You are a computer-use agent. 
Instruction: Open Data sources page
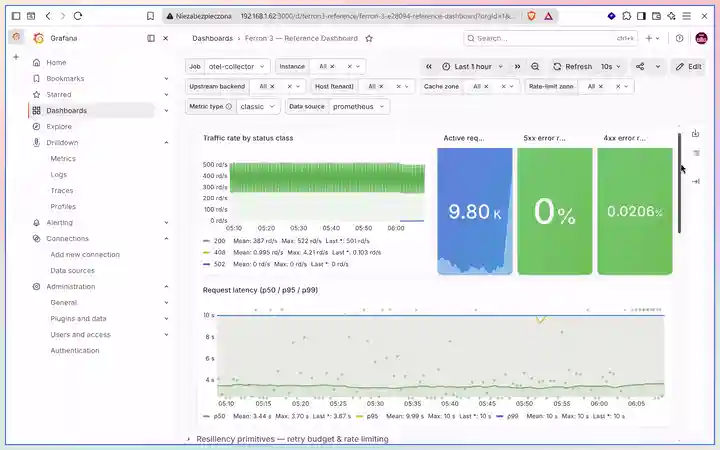click(x=73, y=270)
